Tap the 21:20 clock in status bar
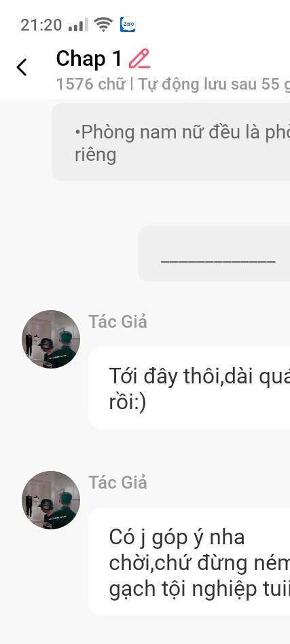Screen dimensions: 290x644 [41, 25]
